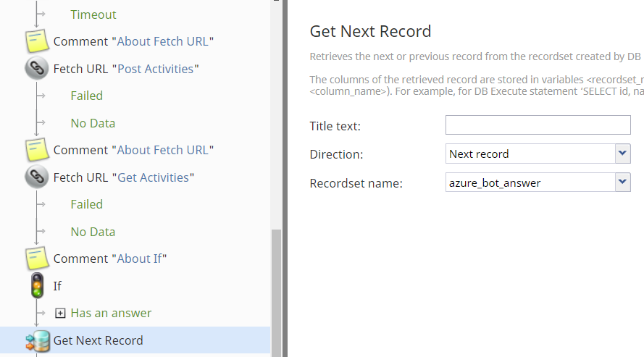This screenshot has height=357, width=644.
Task: Select the Get Next Record block label
Action: 99,340
